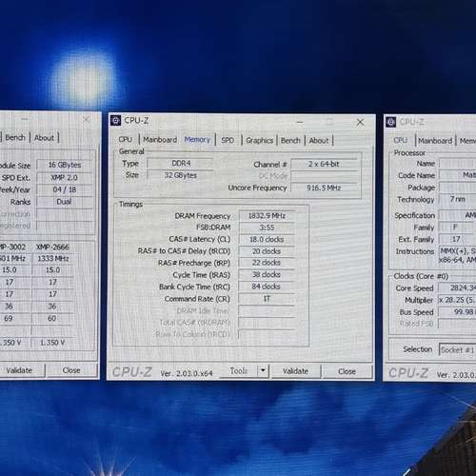Select the Memory tab in middle window

(x=197, y=140)
